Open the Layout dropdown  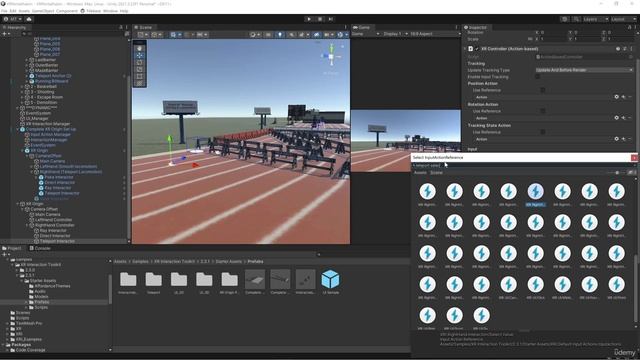point(623,19)
